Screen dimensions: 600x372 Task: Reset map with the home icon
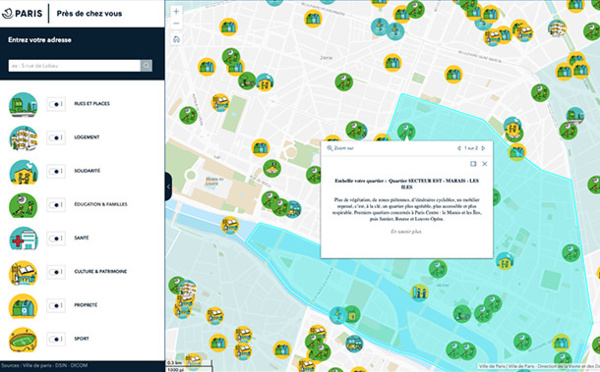176,39
